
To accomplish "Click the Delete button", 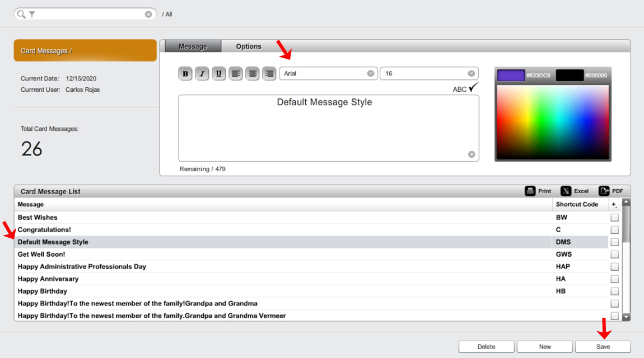I will [486, 346].
